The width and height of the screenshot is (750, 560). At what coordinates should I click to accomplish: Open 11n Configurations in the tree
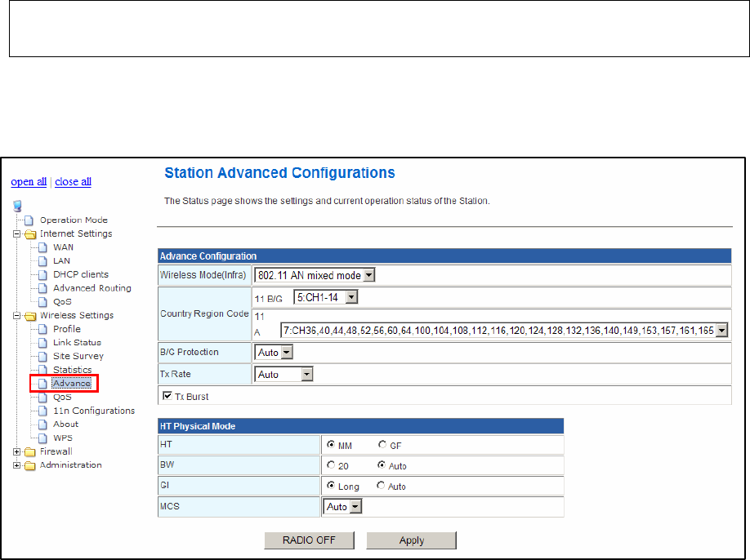click(94, 411)
